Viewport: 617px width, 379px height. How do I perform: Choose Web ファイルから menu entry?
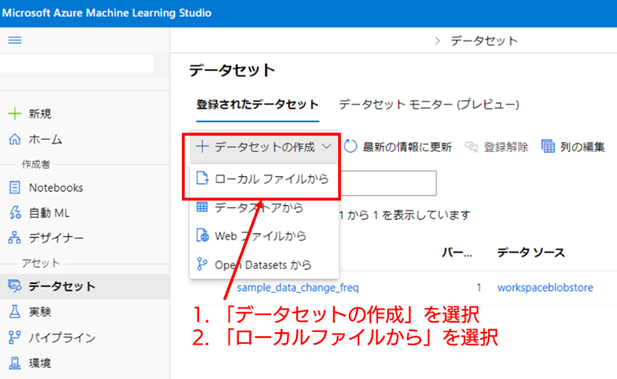264,236
